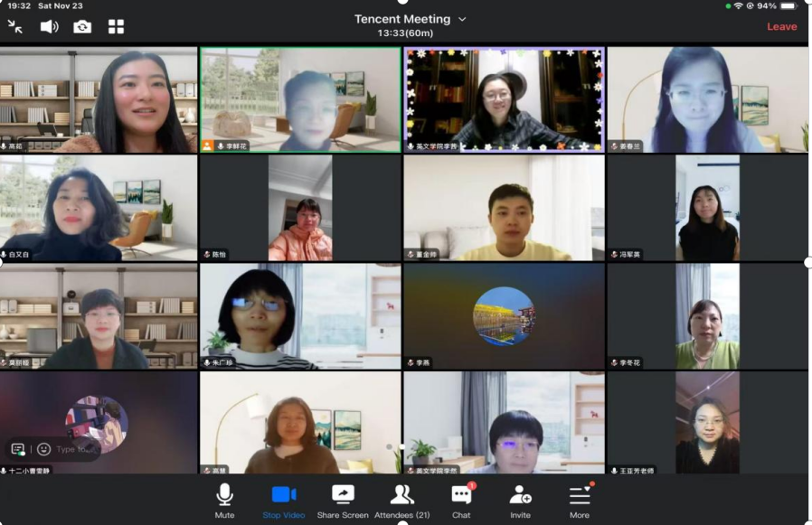Leave the meeting
Image resolution: width=812 pixels, height=525 pixels.
tap(781, 26)
